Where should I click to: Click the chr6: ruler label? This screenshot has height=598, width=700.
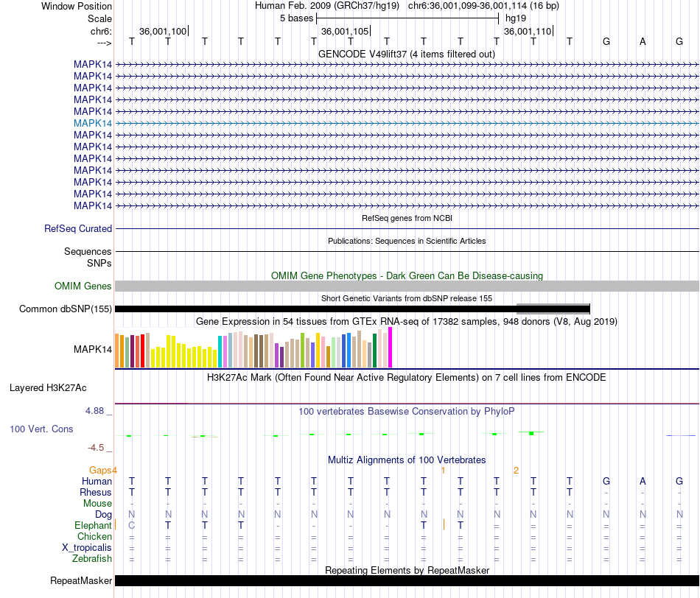tap(101, 31)
